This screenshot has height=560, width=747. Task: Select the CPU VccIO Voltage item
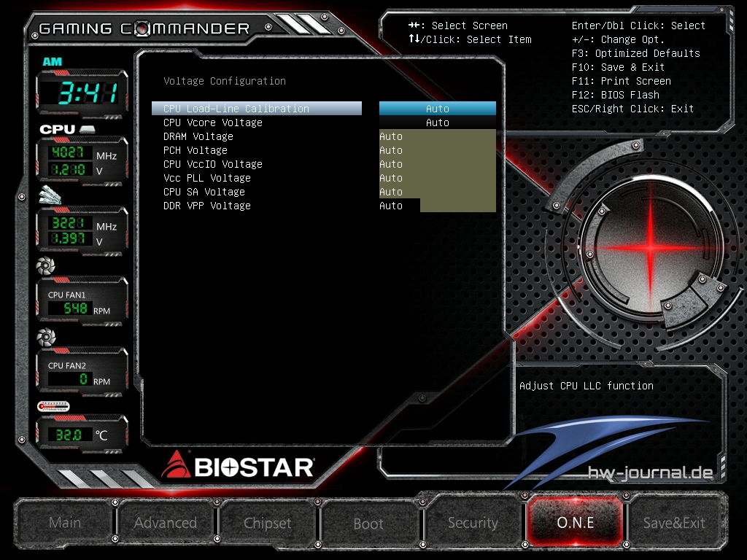pos(212,164)
